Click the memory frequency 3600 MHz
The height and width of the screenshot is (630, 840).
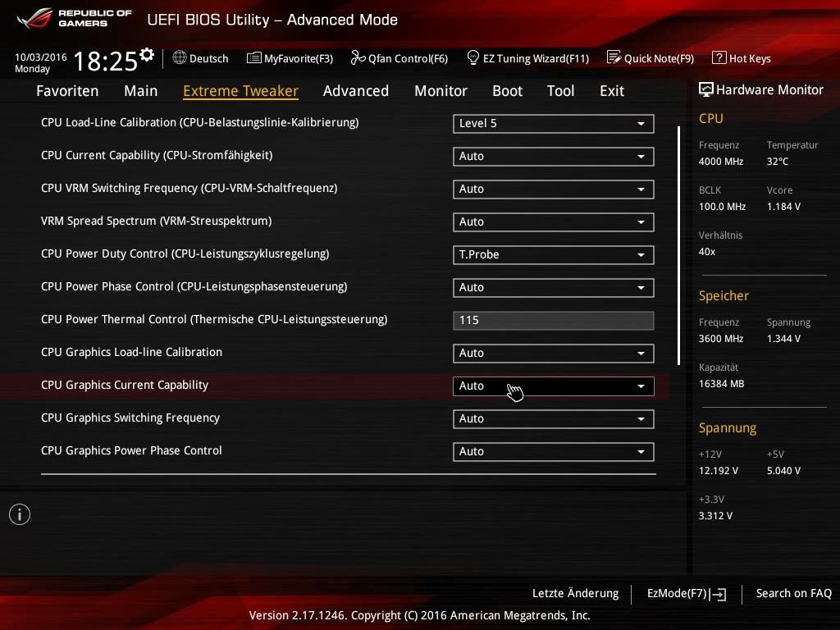pos(720,339)
